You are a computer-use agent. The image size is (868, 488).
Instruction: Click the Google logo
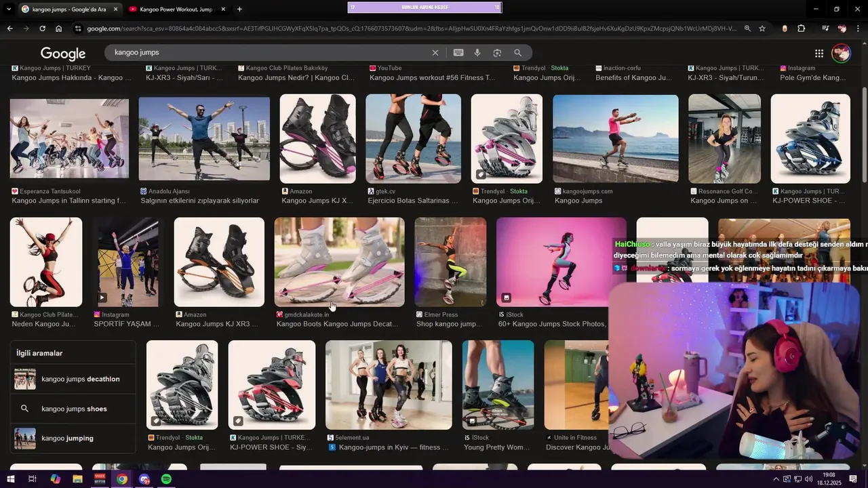tap(63, 54)
